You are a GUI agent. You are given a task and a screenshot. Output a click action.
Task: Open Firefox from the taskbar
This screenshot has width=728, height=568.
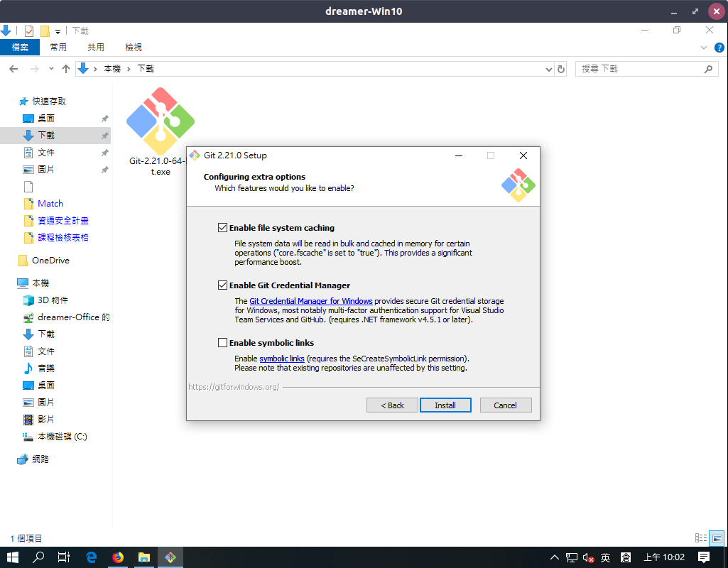pos(118,557)
